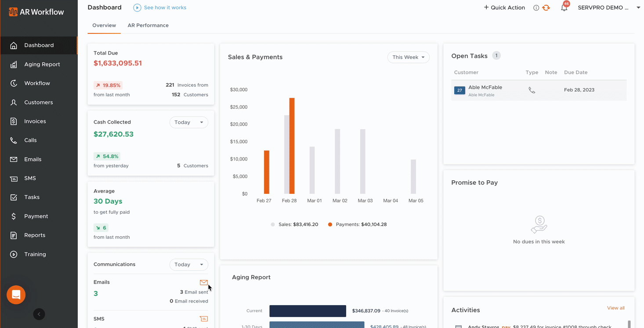Image resolution: width=644 pixels, height=328 pixels.
Task: Click View all link in Activities
Action: (x=615, y=308)
